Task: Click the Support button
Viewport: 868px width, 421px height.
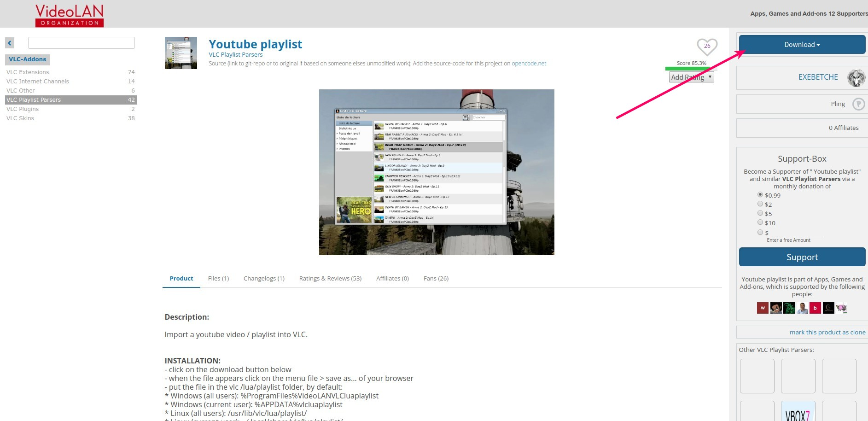Action: coord(802,257)
